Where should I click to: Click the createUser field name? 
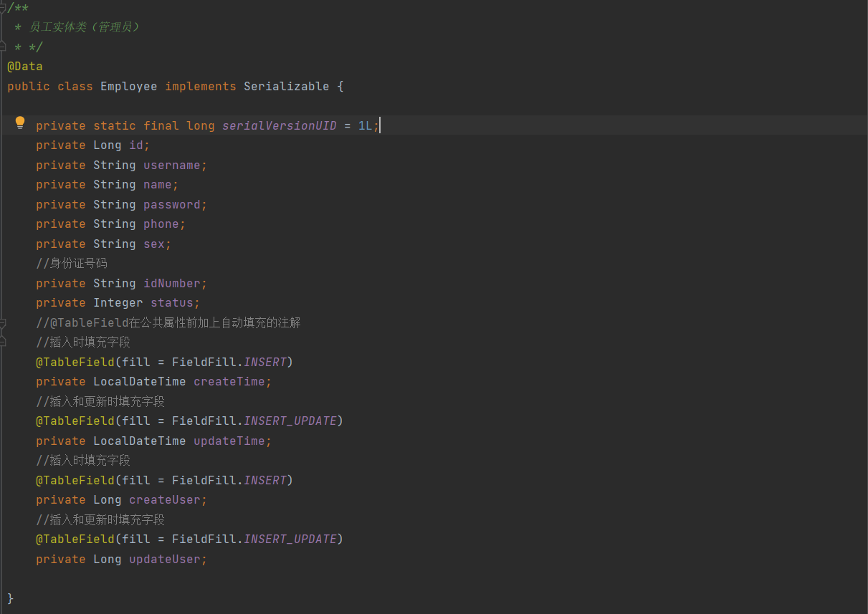coord(165,500)
